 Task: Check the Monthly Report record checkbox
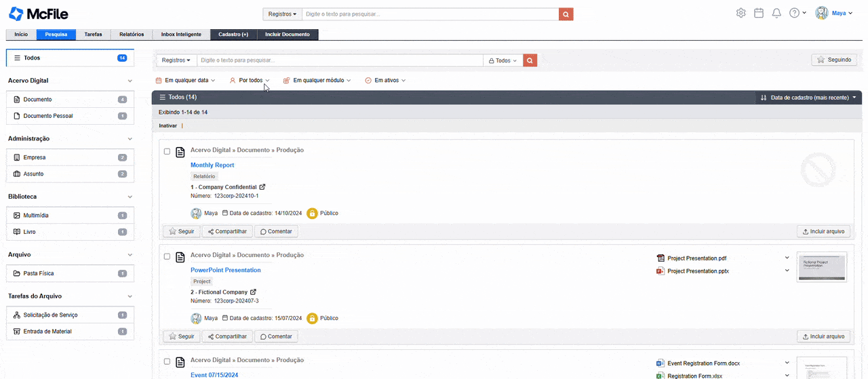coord(167,152)
